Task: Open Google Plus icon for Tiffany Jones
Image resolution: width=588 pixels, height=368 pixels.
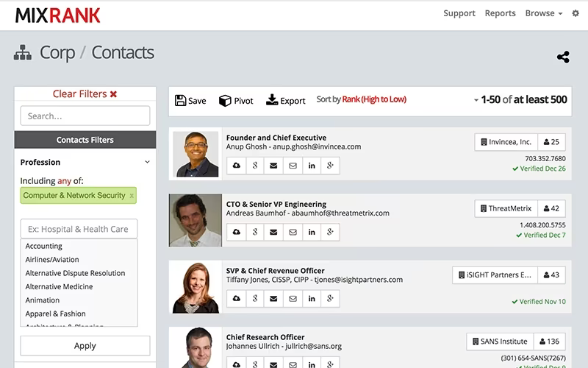Action: pyautogui.click(x=330, y=299)
